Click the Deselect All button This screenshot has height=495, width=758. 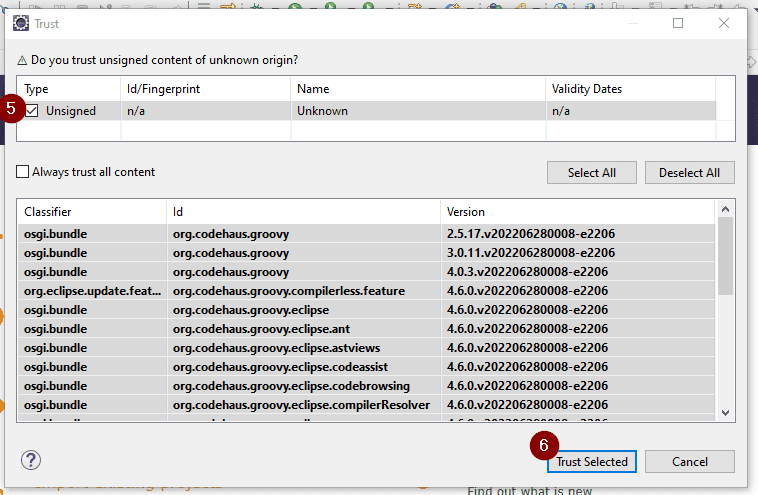tap(689, 172)
